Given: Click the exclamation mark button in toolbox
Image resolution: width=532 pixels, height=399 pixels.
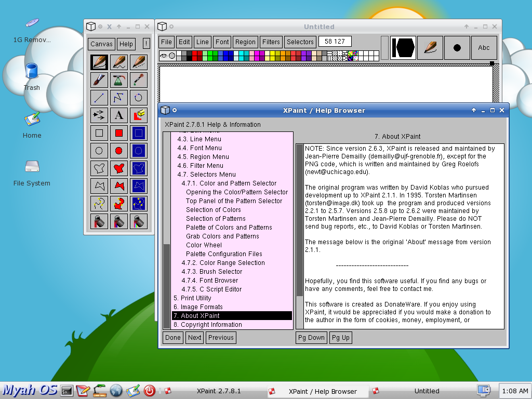Looking at the screenshot, I should pyautogui.click(x=146, y=44).
